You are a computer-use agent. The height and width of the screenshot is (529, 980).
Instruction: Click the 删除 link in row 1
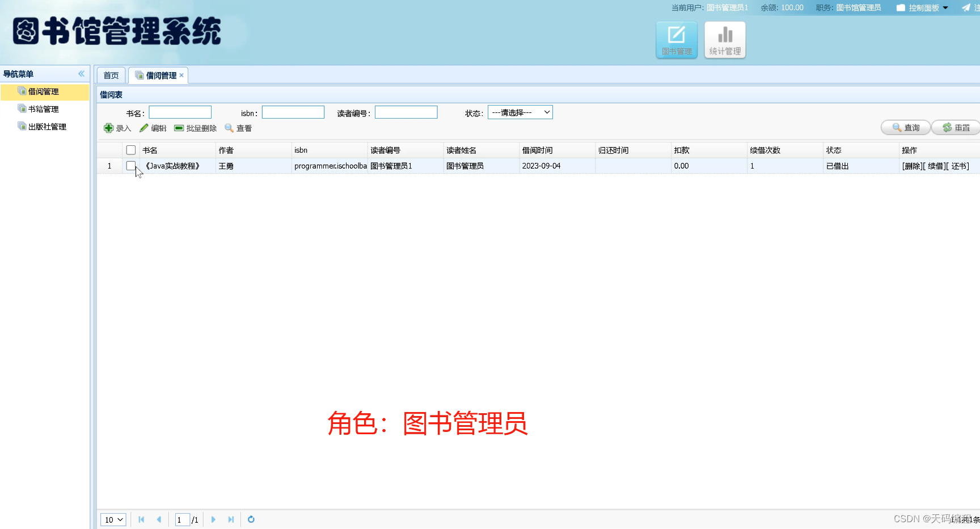pos(913,166)
